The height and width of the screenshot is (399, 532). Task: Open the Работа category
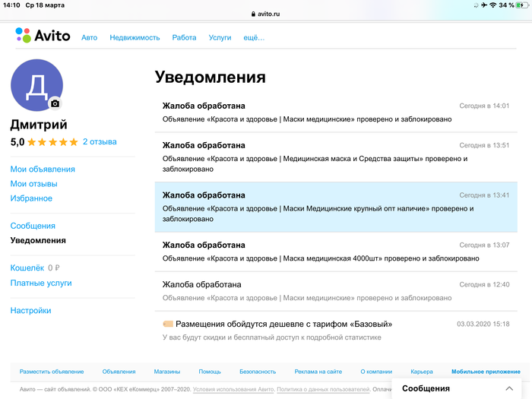[184, 37]
